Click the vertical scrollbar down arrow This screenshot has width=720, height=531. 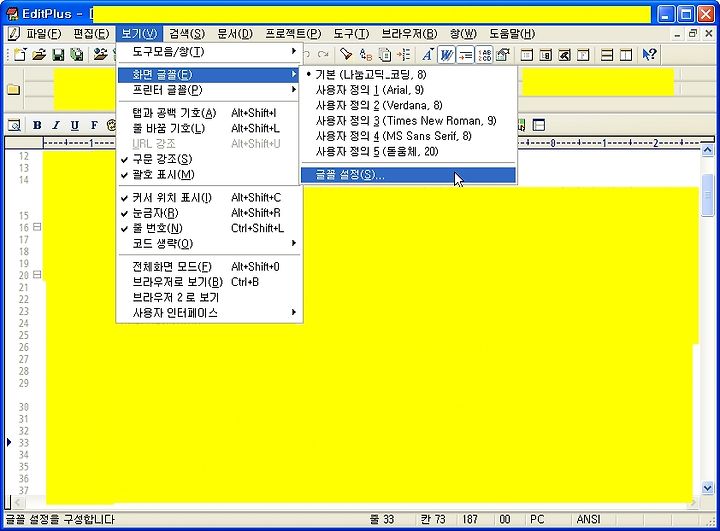708,488
